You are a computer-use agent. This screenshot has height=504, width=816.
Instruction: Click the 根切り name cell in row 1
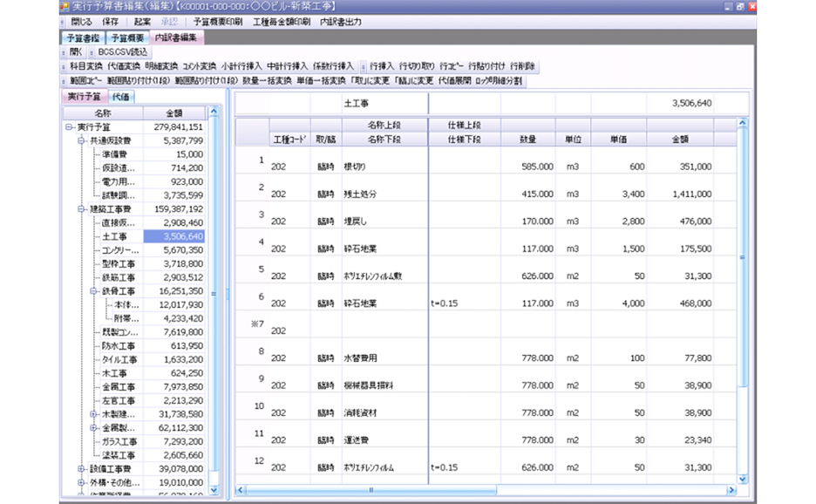coord(359,165)
